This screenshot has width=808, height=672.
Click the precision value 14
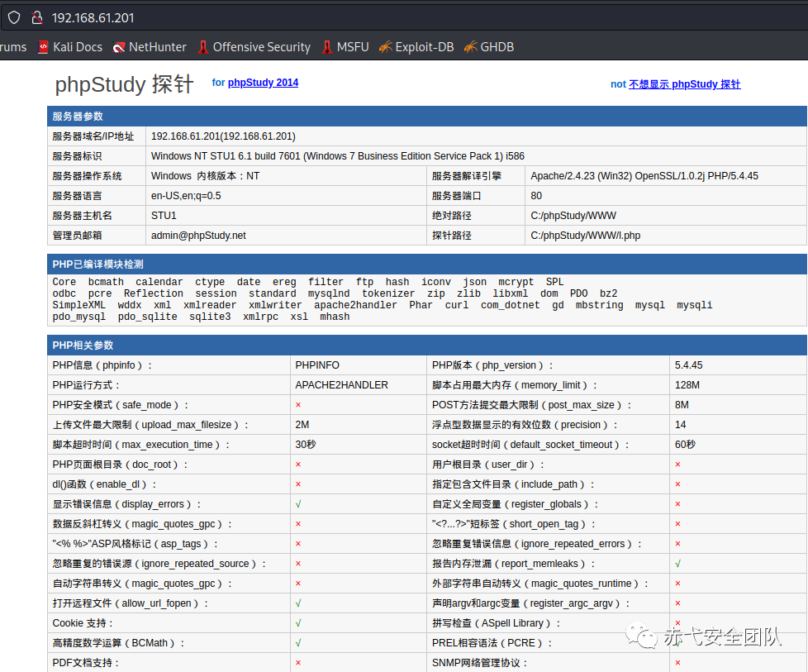tap(680, 425)
